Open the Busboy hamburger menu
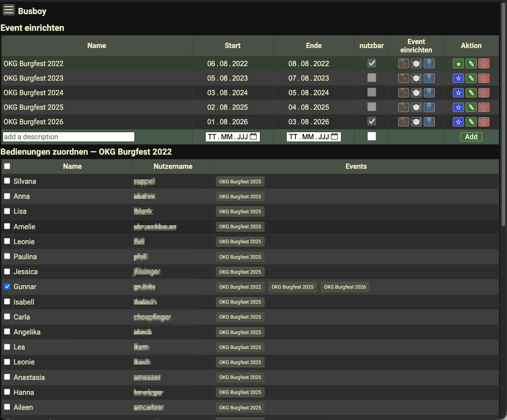The image size is (507, 420). pos(9,10)
